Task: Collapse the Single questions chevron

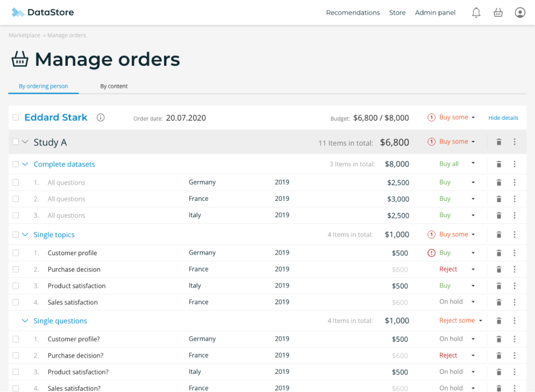Action: tap(25, 321)
